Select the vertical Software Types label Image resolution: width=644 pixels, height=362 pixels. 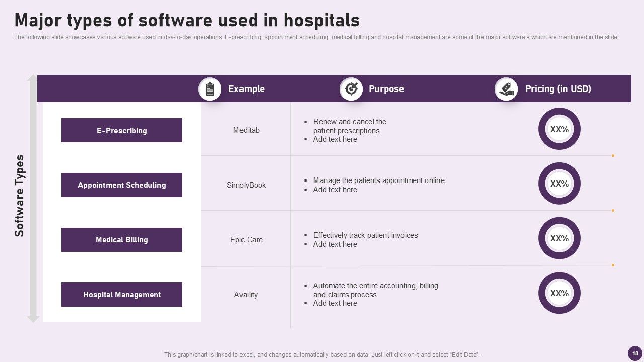point(19,196)
